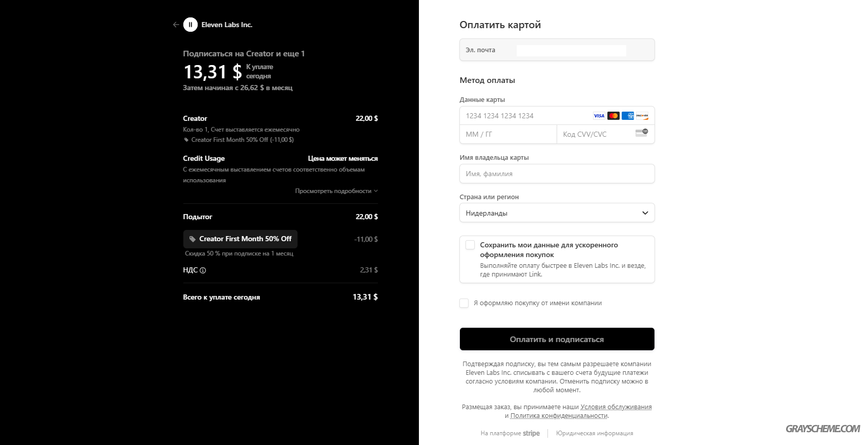The width and height of the screenshot is (868, 445).
Task: Enable saving my data for faster checkout
Action: pyautogui.click(x=470, y=245)
